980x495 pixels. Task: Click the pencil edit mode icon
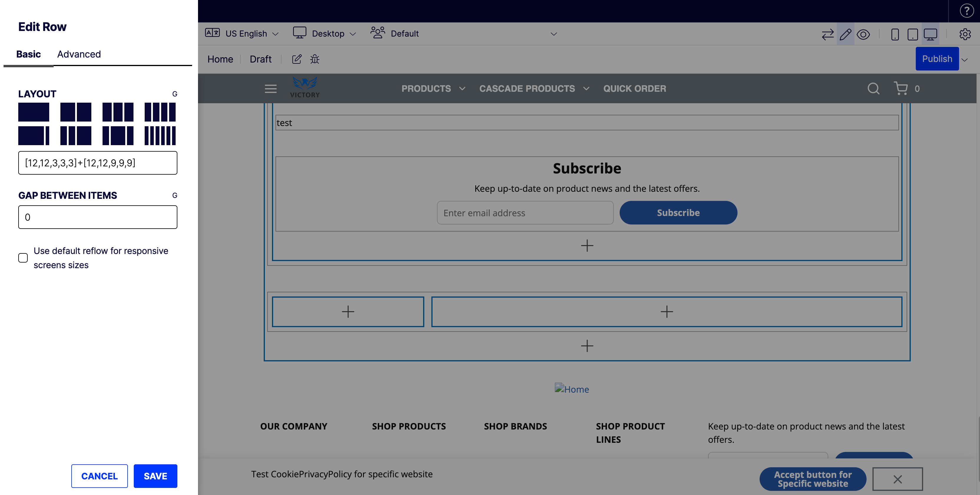845,34
